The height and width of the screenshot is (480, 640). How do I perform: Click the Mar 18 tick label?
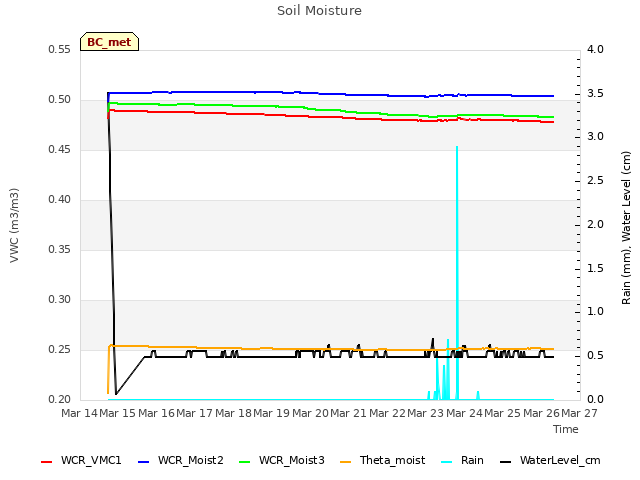(x=233, y=413)
